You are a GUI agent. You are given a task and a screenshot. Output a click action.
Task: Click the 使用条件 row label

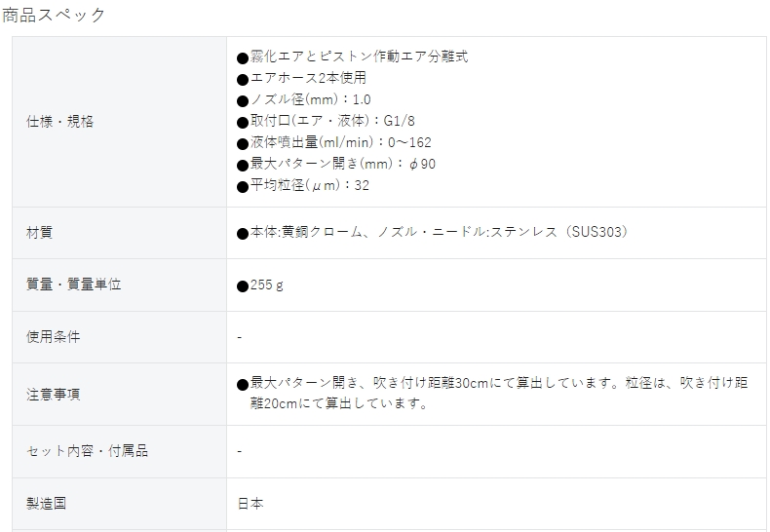coord(53,337)
